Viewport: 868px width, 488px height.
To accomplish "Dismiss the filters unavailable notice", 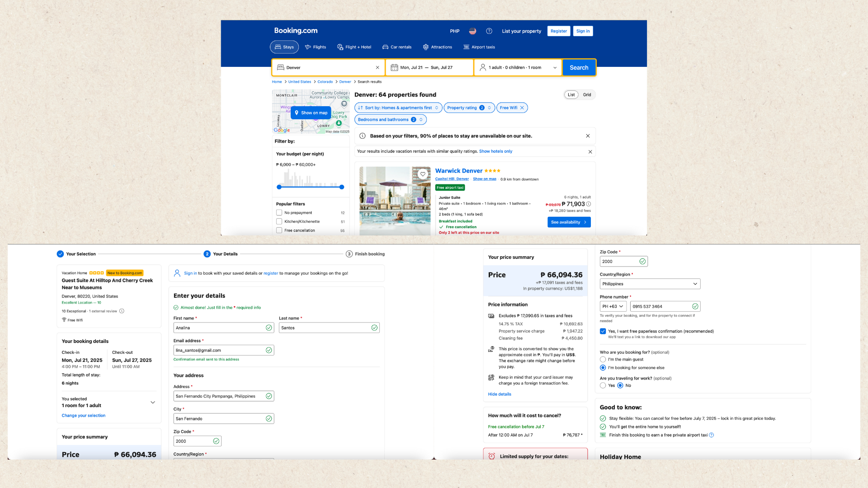I will click(588, 136).
